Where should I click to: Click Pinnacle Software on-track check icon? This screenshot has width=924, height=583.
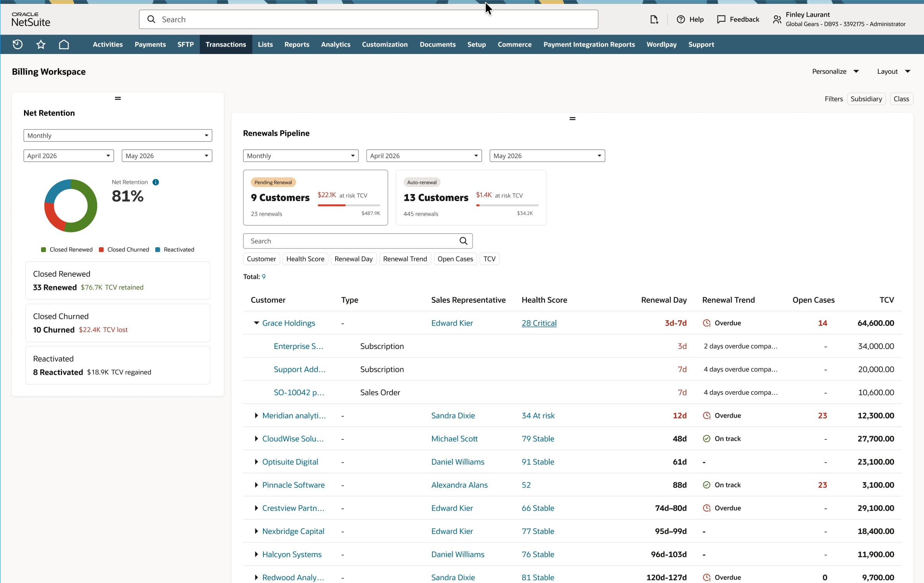tap(707, 485)
